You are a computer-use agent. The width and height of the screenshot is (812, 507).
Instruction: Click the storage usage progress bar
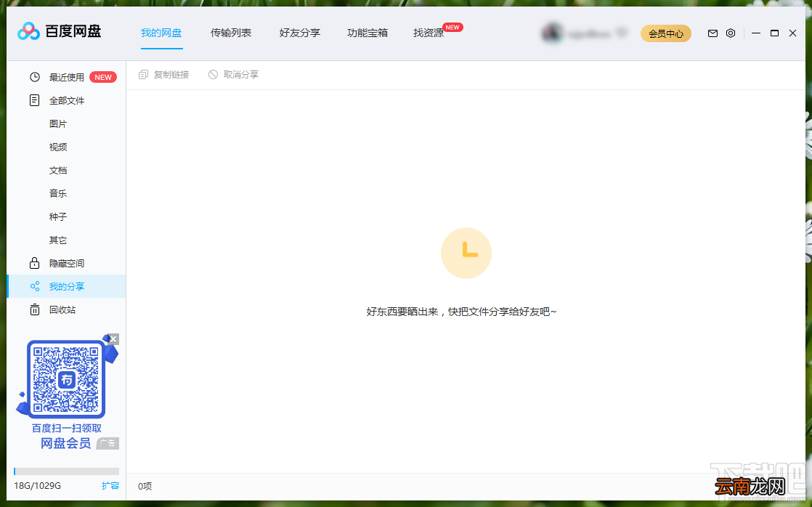[x=66, y=471]
